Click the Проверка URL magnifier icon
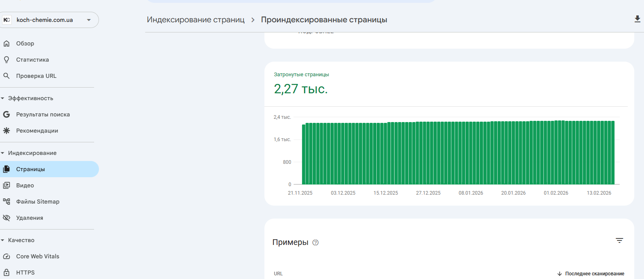Viewport: 644px width, 279px height. click(6, 76)
